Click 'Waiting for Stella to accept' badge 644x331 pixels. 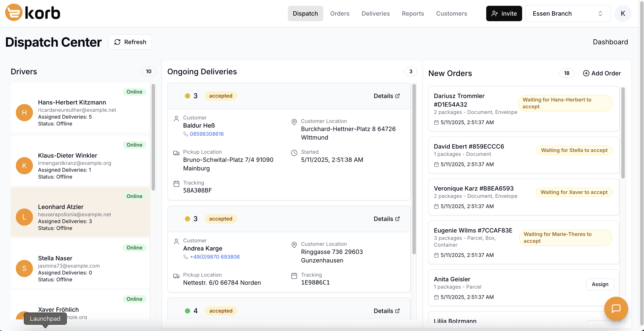pyautogui.click(x=574, y=150)
